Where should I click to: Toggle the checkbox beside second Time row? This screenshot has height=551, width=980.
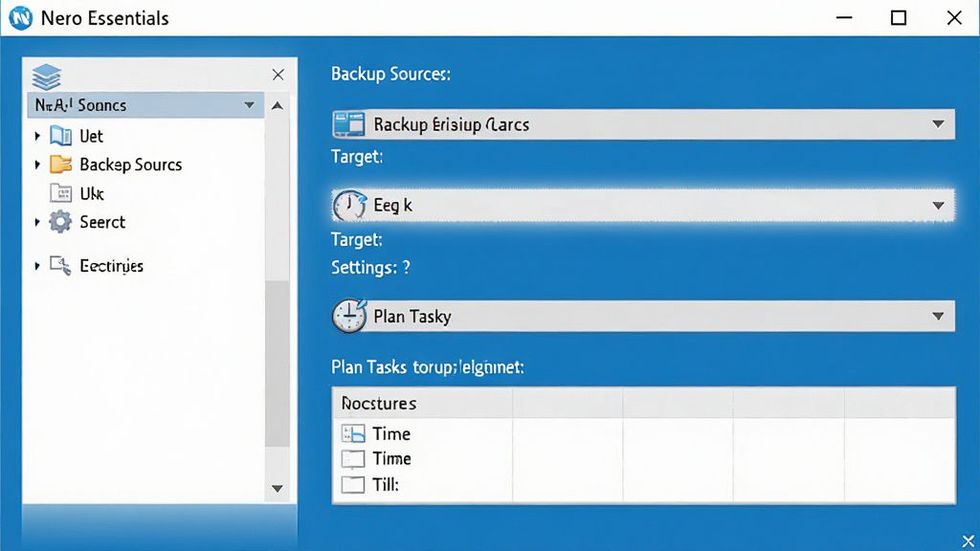(353, 459)
